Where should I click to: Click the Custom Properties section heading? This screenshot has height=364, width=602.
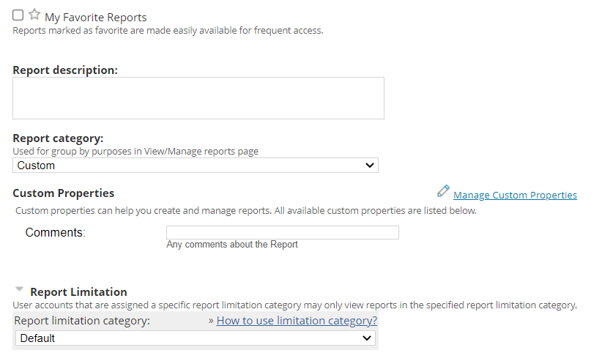click(64, 193)
